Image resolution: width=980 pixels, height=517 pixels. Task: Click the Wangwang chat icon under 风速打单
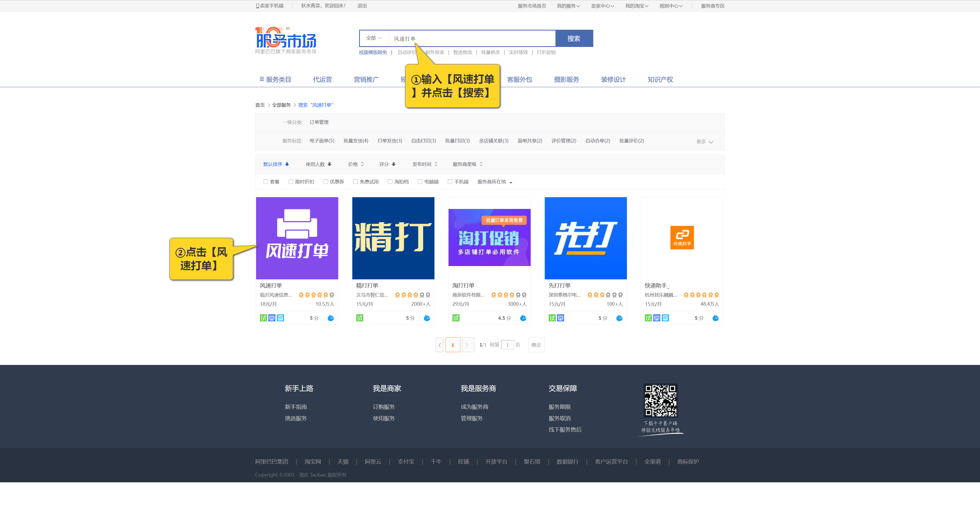[331, 318]
